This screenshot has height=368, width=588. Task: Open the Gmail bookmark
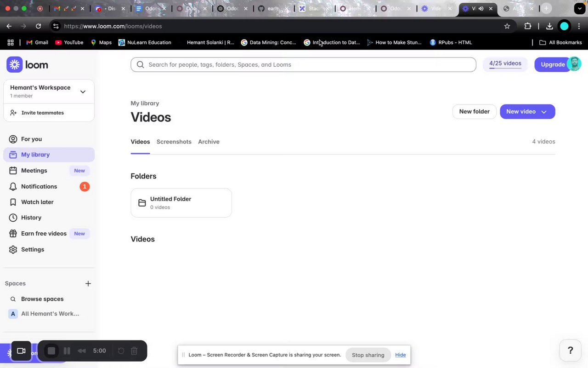[x=37, y=42]
